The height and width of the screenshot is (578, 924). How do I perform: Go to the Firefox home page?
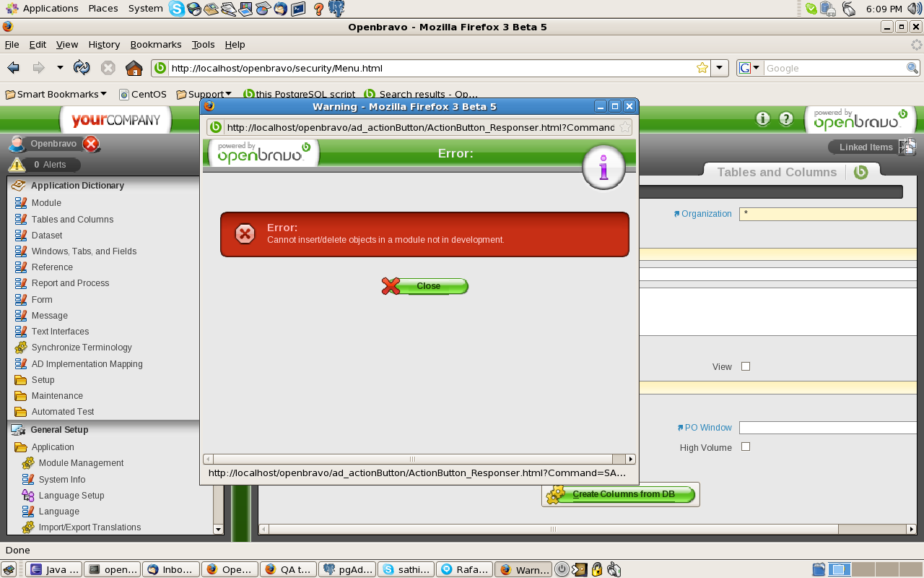tap(134, 68)
